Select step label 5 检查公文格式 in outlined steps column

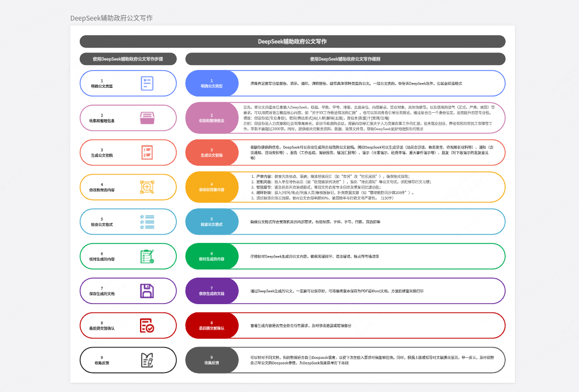102,222
